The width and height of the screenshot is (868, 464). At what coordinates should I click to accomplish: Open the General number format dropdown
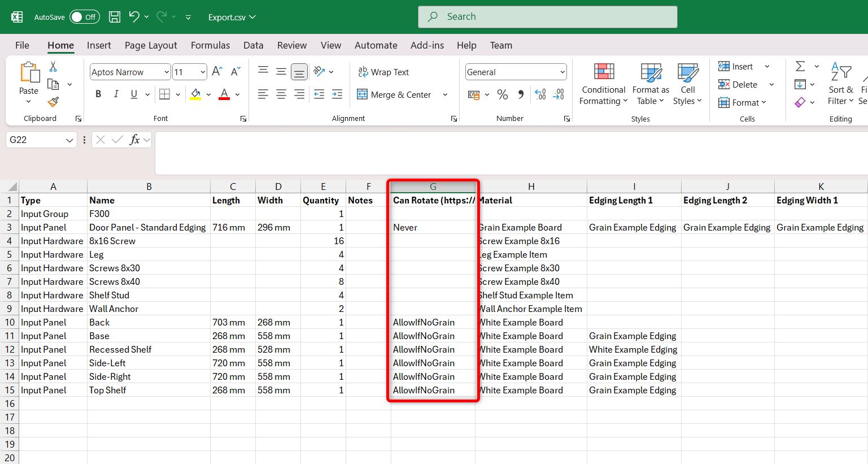(x=562, y=72)
